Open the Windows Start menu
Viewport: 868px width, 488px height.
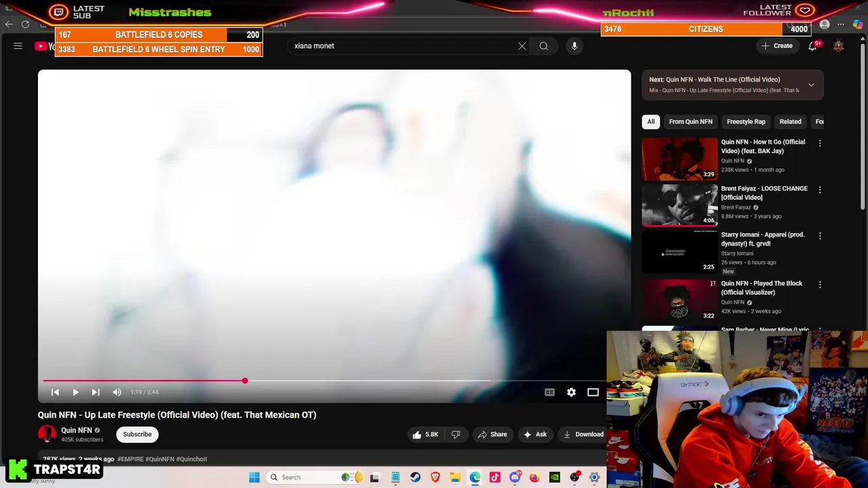click(x=254, y=478)
